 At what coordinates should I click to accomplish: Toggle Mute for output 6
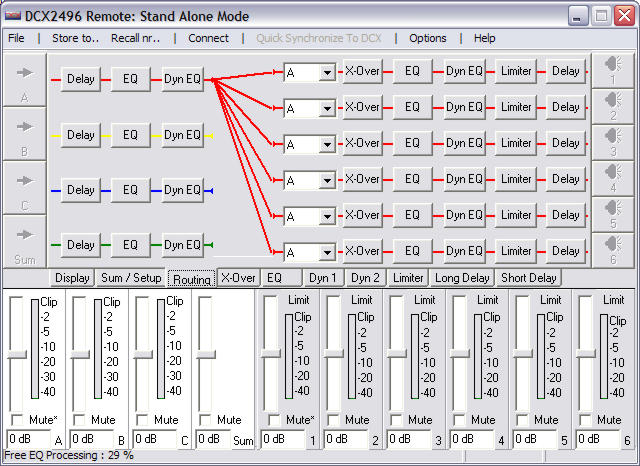coord(585,419)
